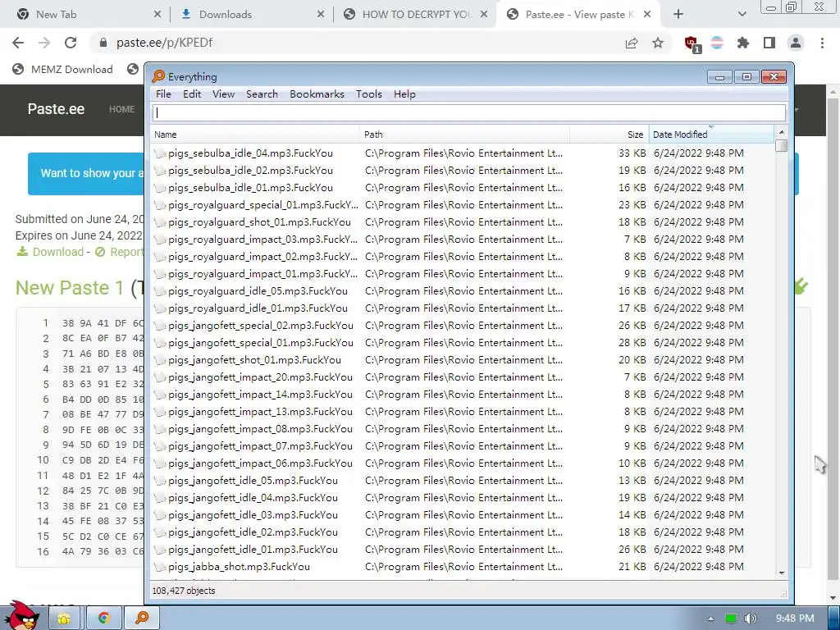Open the View menu in Everything
Screen dimensions: 840x630
click(x=223, y=94)
